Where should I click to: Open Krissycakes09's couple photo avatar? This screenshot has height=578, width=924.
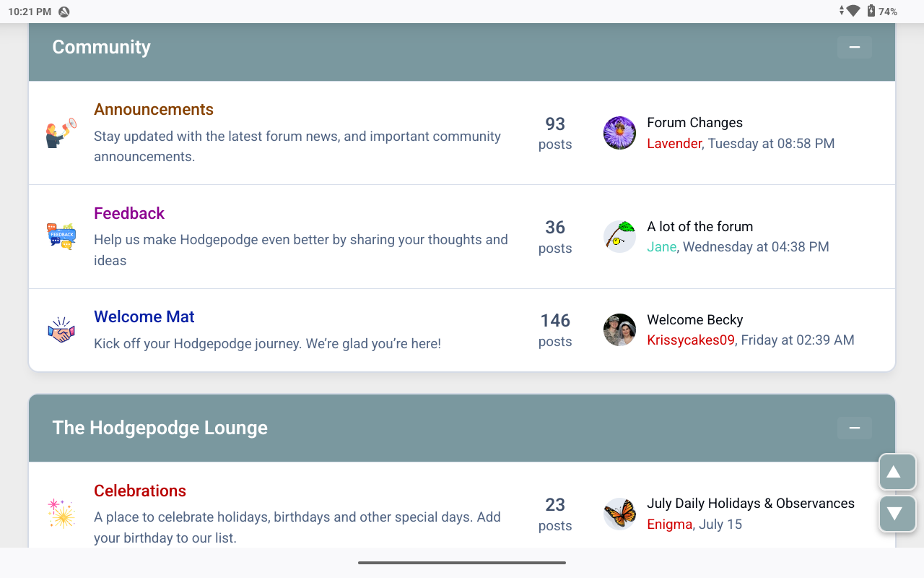coord(619,330)
